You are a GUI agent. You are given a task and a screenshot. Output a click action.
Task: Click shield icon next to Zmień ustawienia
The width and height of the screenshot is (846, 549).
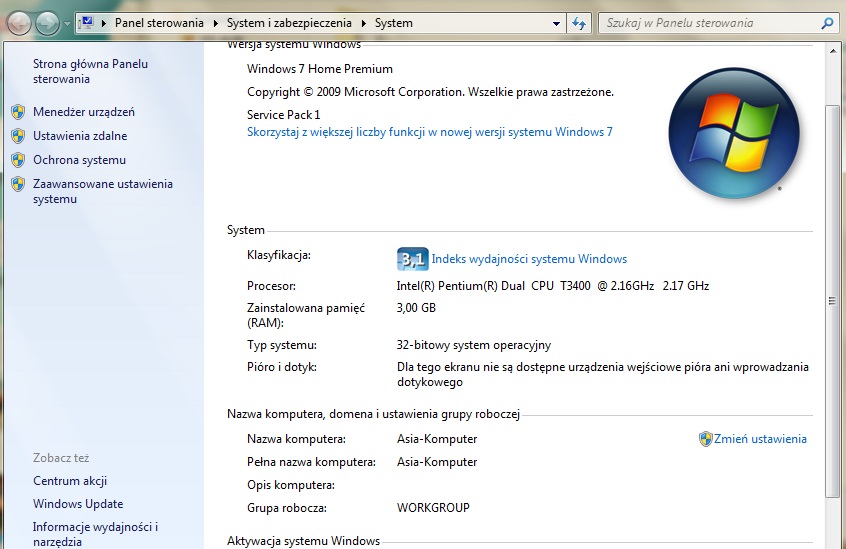click(705, 439)
